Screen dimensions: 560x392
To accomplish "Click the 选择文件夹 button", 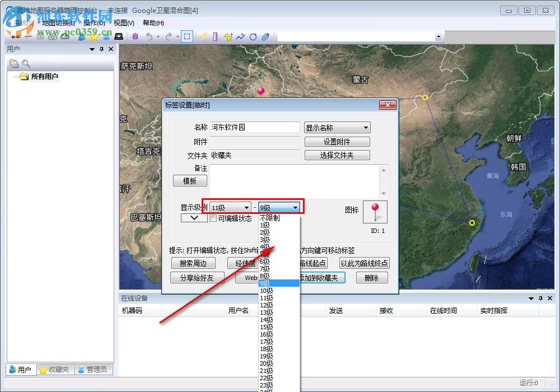I will point(337,155).
